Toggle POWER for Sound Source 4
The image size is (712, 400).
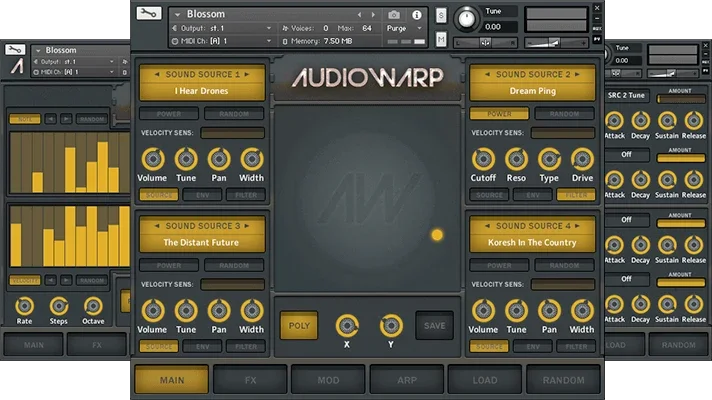click(499, 266)
